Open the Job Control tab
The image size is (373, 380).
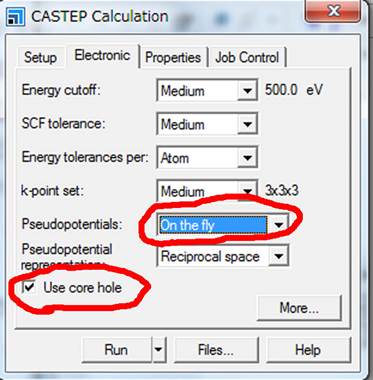[x=247, y=57]
